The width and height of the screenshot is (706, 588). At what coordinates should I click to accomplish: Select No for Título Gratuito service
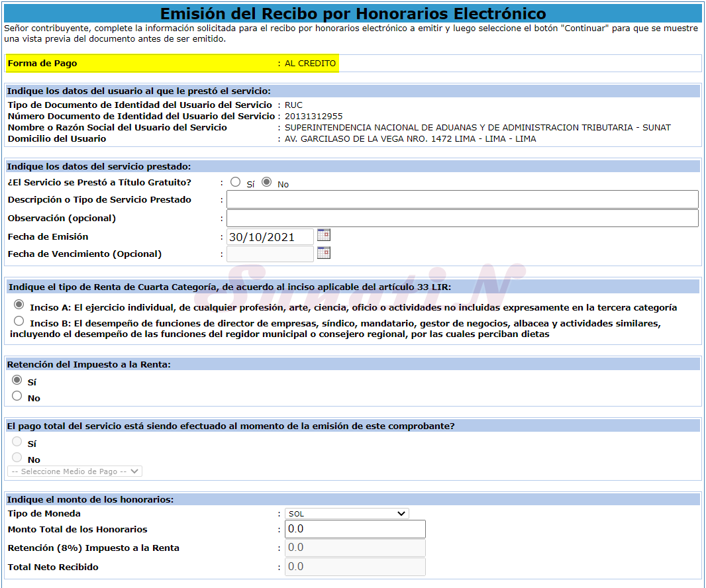point(267,182)
